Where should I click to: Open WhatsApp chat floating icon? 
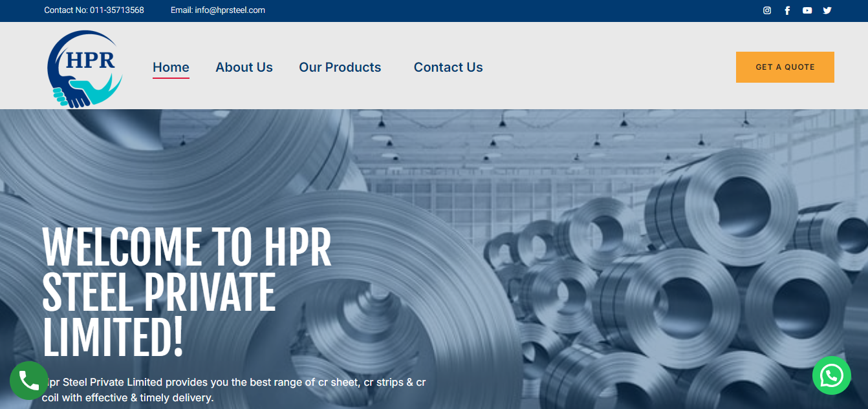(x=831, y=375)
